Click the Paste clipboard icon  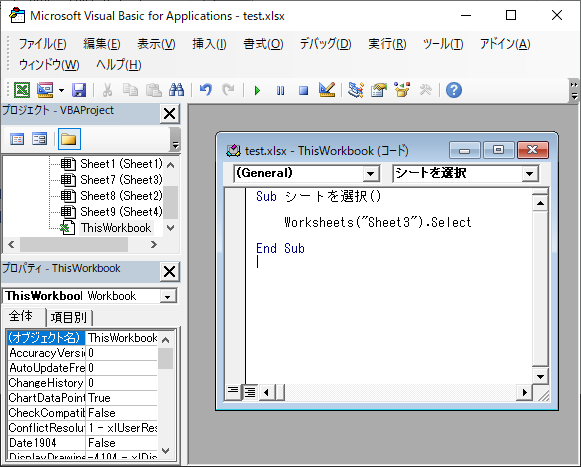tap(153, 90)
